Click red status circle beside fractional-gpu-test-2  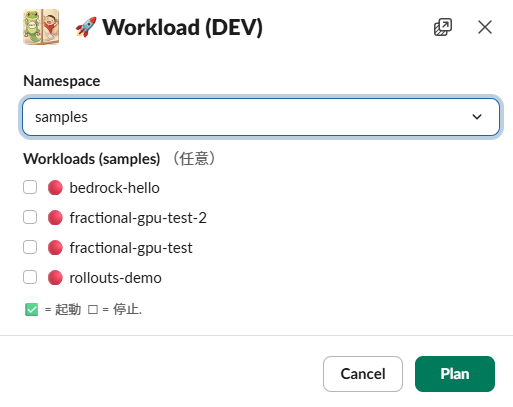click(55, 218)
